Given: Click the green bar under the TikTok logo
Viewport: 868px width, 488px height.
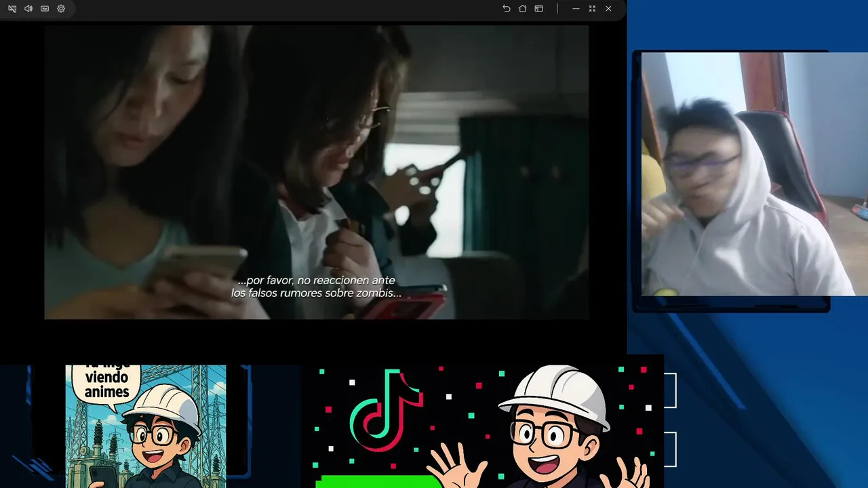Looking at the screenshot, I should (x=378, y=481).
